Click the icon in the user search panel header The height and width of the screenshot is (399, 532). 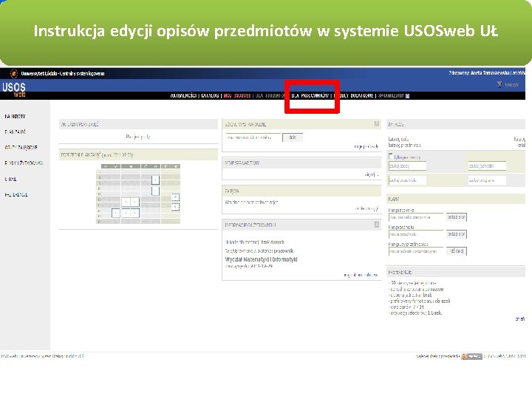(377, 124)
